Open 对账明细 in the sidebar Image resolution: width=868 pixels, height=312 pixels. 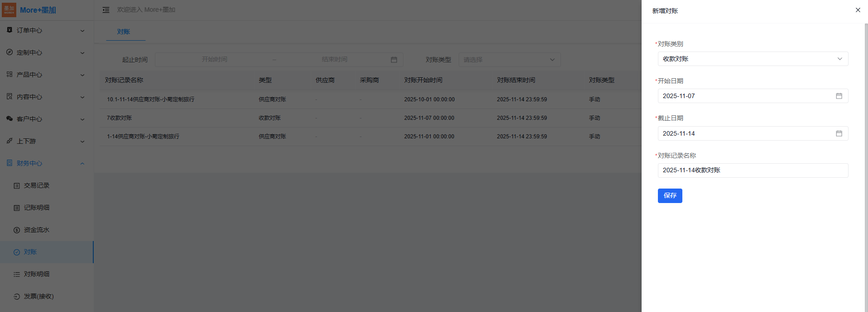pyautogui.click(x=36, y=274)
